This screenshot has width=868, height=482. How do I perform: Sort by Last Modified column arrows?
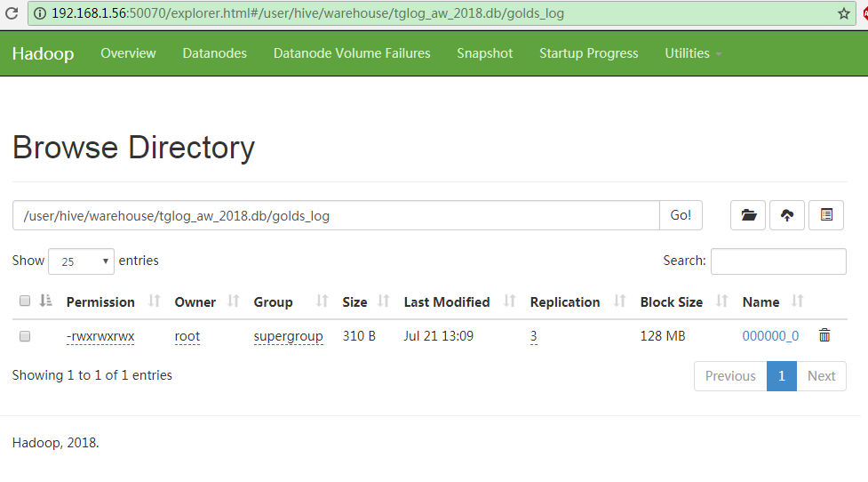tap(509, 301)
